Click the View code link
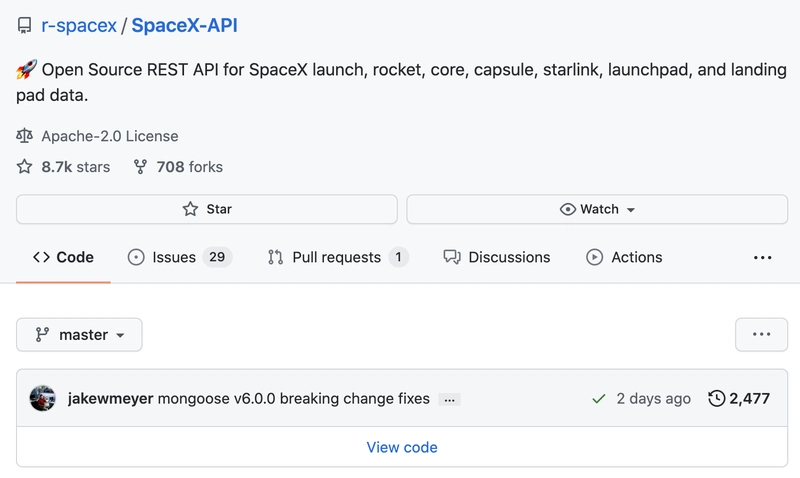Screen dimensions: 800x478 [402, 447]
